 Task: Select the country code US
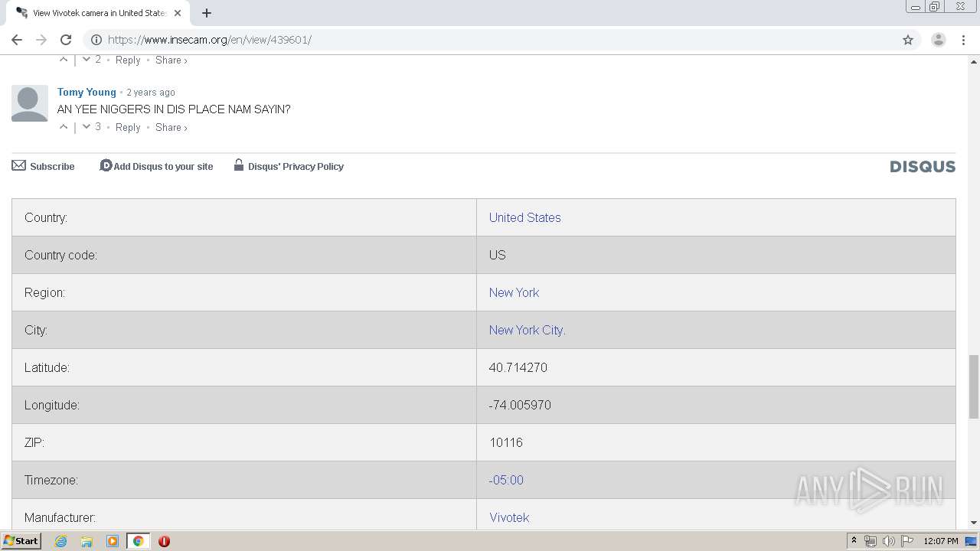(x=498, y=255)
